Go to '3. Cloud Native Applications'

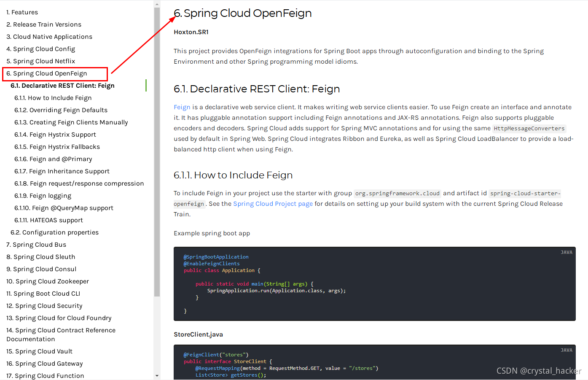click(49, 37)
